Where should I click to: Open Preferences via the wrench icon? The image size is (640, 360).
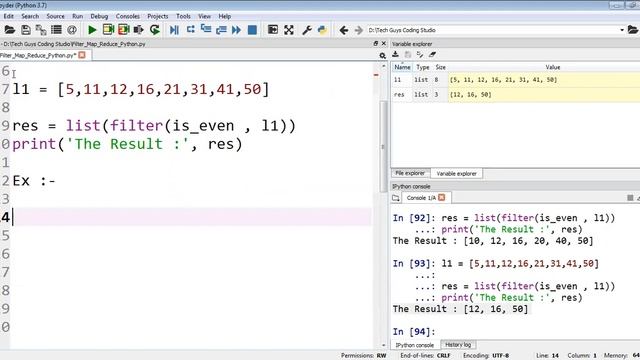307,30
